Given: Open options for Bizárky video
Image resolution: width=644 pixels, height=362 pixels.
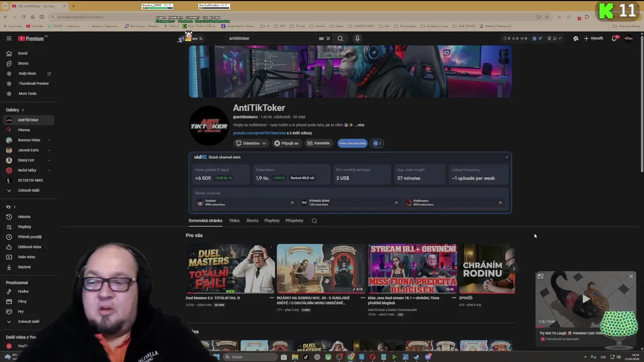Looking at the screenshot, I should coord(363,298).
